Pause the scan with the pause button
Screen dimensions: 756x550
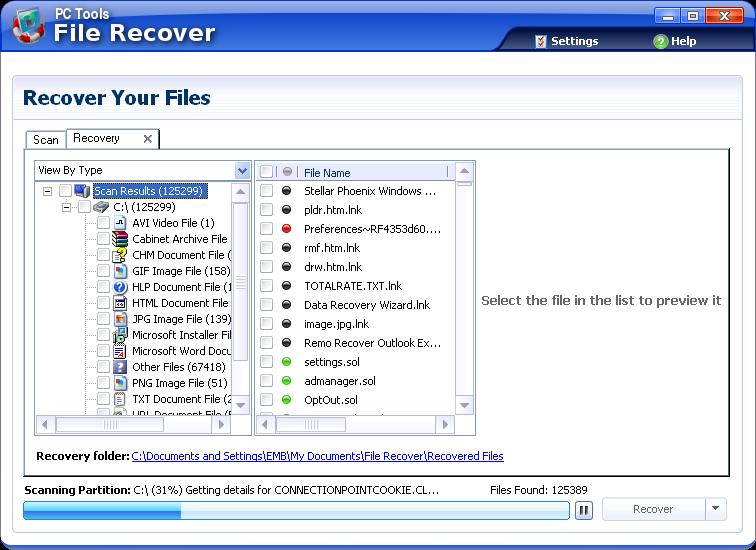pos(584,510)
